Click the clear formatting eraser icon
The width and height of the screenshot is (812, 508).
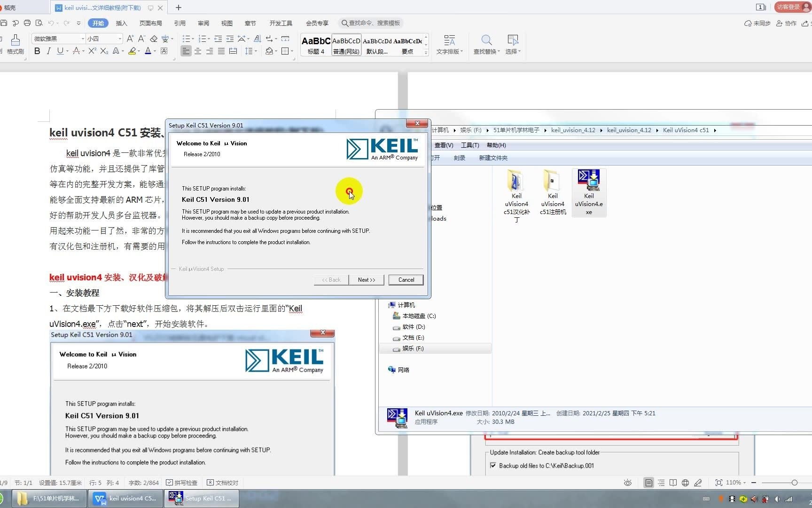(x=154, y=39)
